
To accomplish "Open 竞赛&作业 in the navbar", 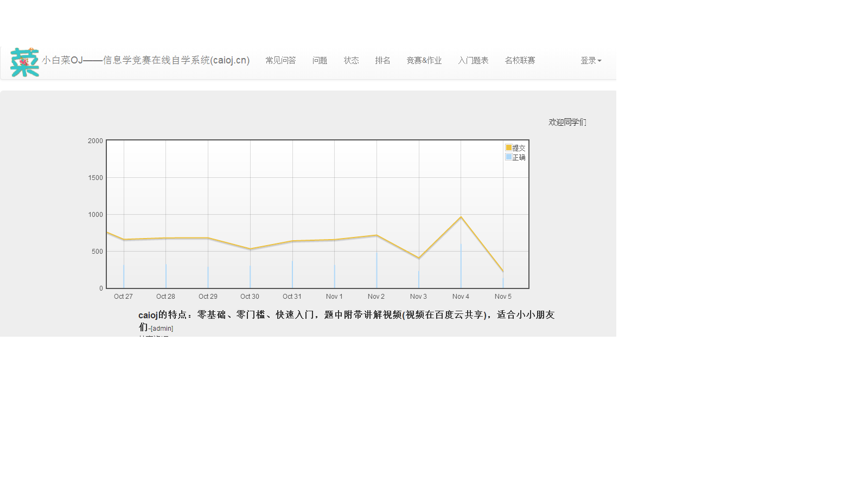I will click(x=424, y=60).
